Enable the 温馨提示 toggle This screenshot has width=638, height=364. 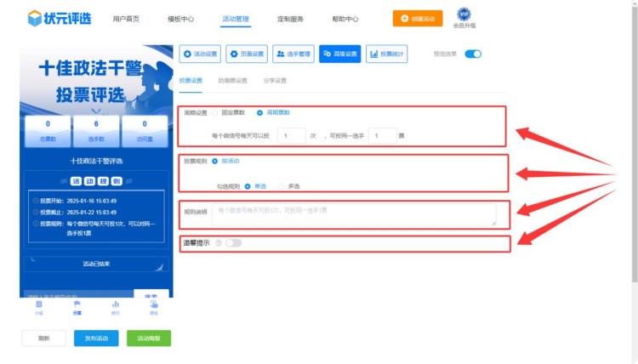click(x=233, y=243)
